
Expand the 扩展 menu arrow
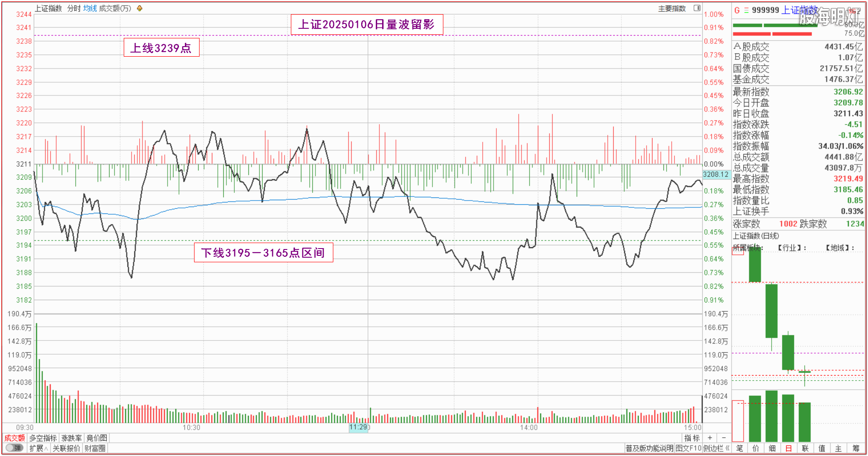tap(46, 449)
